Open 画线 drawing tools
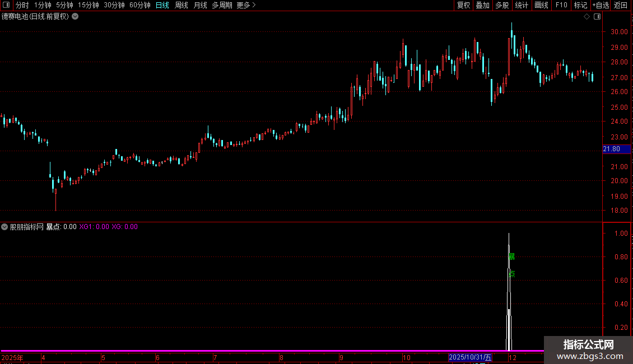The image size is (633, 364). pyautogui.click(x=541, y=5)
